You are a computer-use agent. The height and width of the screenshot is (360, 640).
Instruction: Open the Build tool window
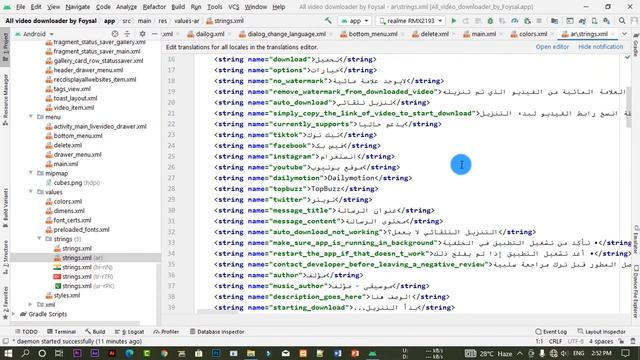click(95, 332)
